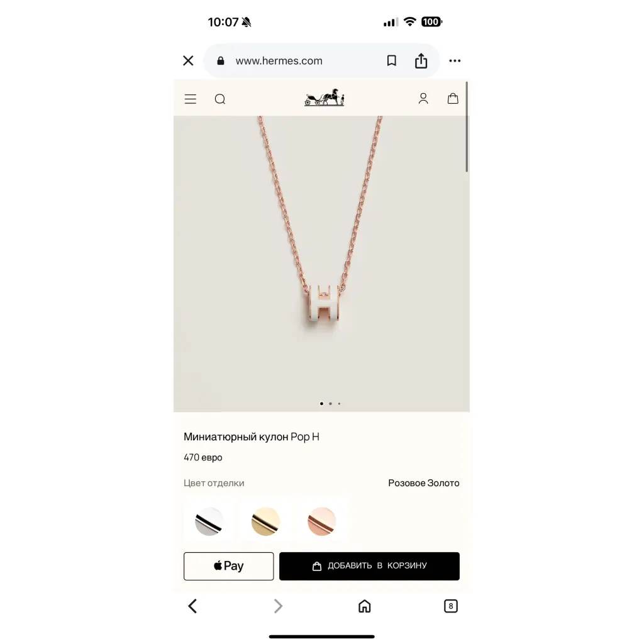Open the tabs counter showing 8
Screen dimensions: 644x644
click(x=450, y=606)
